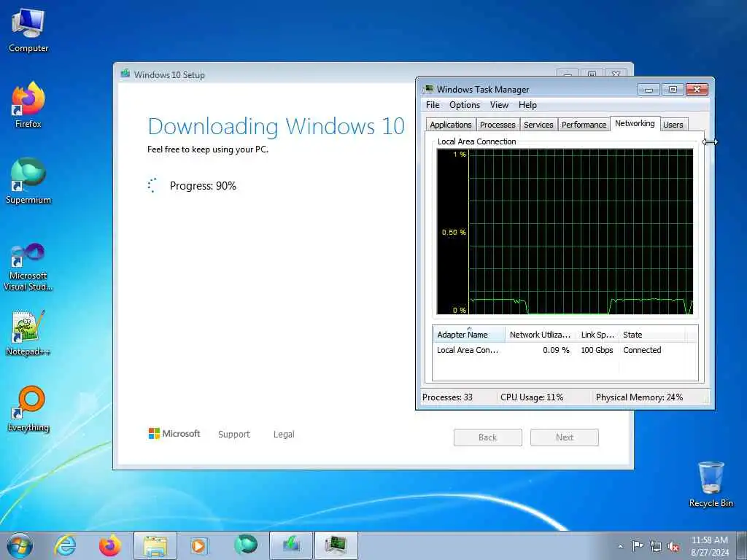Click the 0.09 % utilization value
Image resolution: width=747 pixels, height=560 pixels.
click(556, 350)
